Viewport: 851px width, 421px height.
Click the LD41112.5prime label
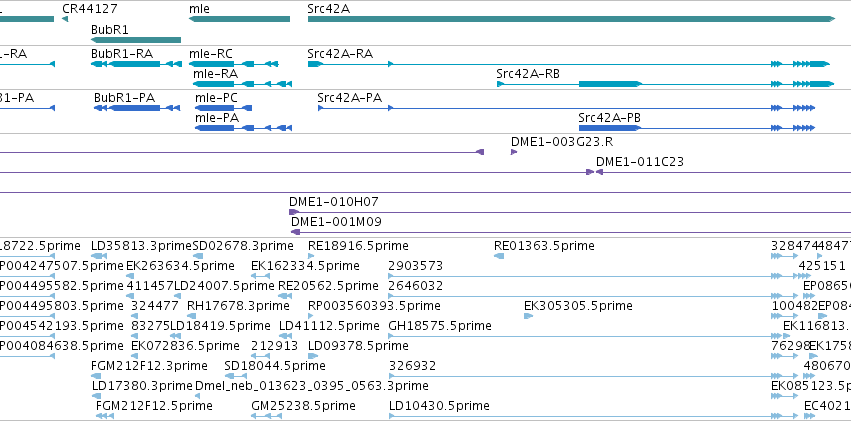[329, 326]
